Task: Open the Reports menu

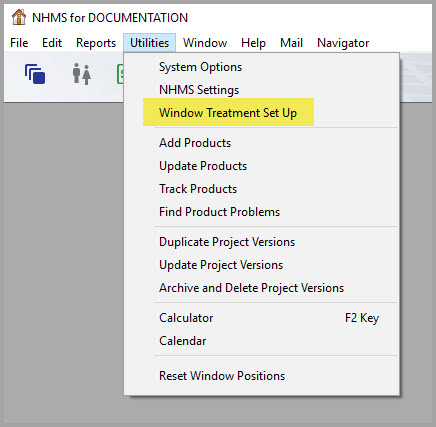Action: click(x=96, y=43)
